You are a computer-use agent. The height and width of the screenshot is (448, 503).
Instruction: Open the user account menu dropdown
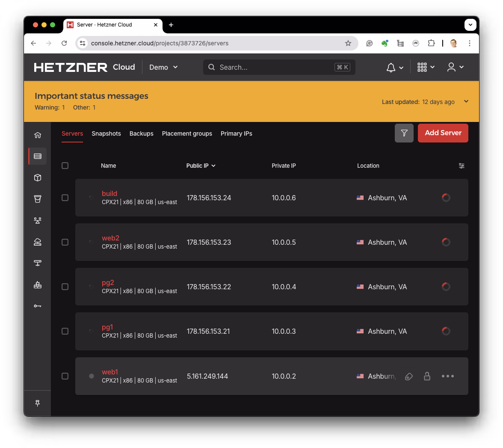pyautogui.click(x=455, y=67)
